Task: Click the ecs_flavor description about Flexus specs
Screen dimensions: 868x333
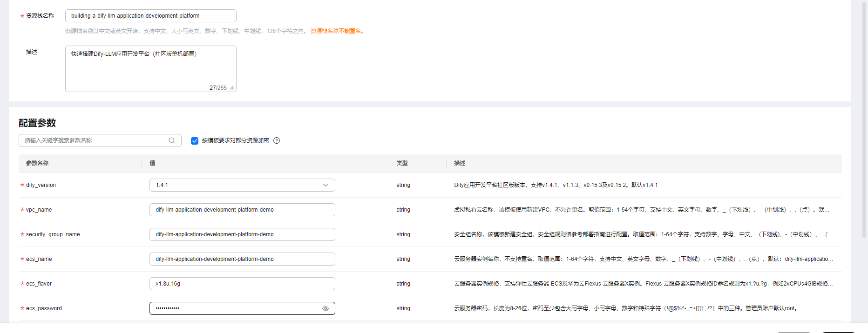Action: 644,284
